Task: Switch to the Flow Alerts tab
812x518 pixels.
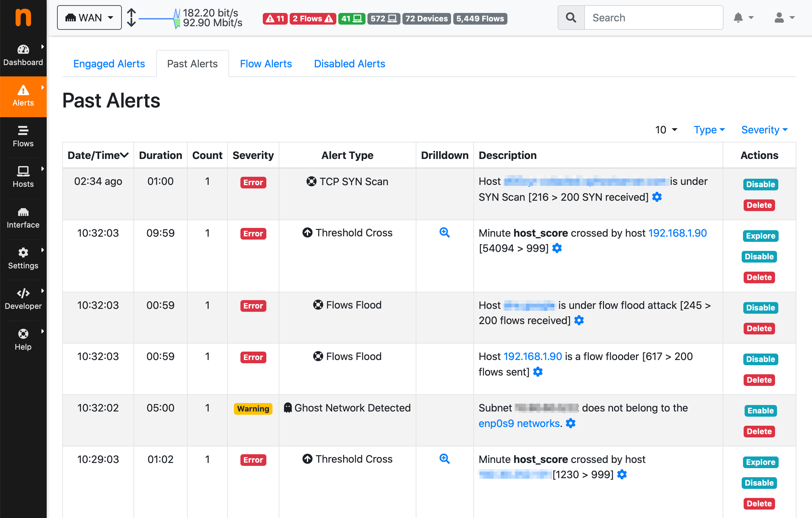Action: [x=266, y=64]
